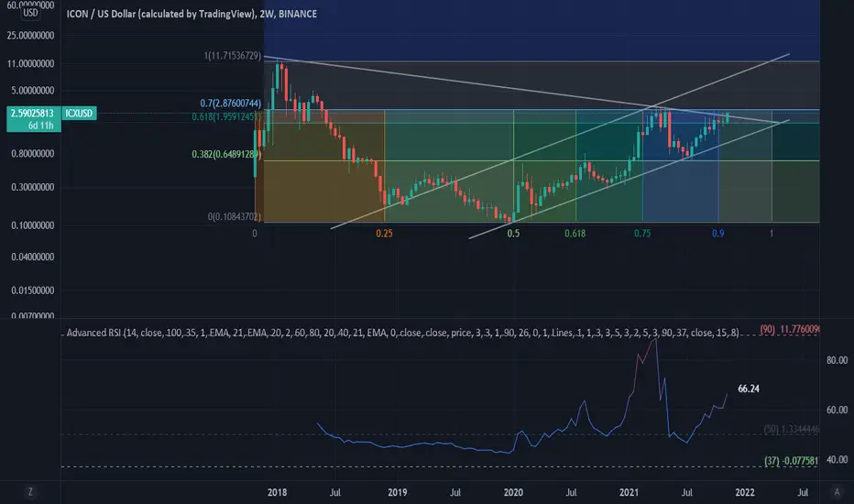Click the RSI (90) 11.776009 level label
Image resolution: width=854 pixels, height=504 pixels.
pos(790,329)
